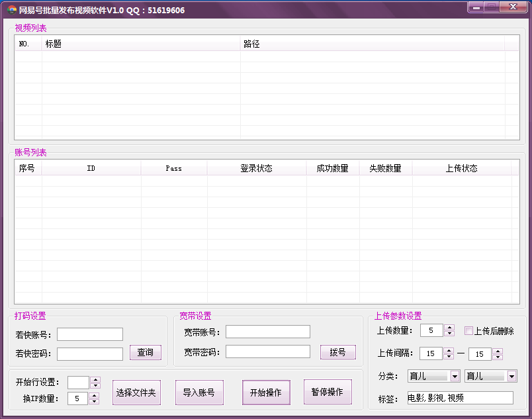532x419 pixels.
Task: Decrease 开始行设置 with the down arrow
Action: 95,385
